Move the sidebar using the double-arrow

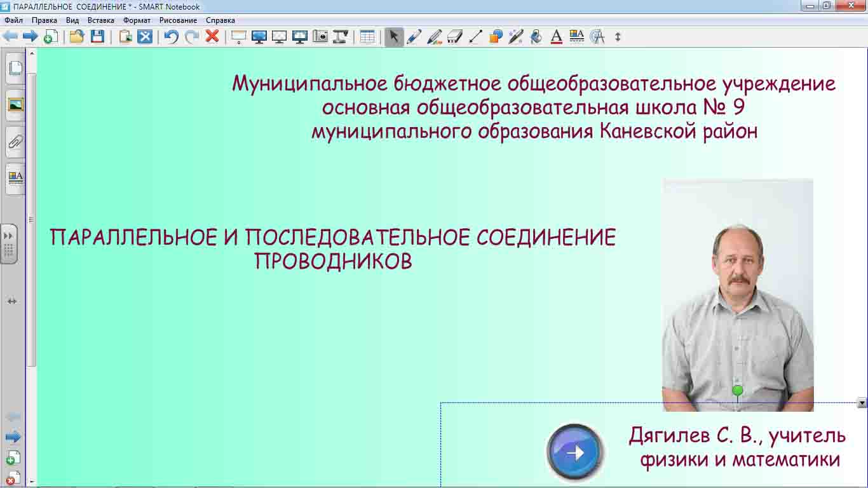coord(12,301)
